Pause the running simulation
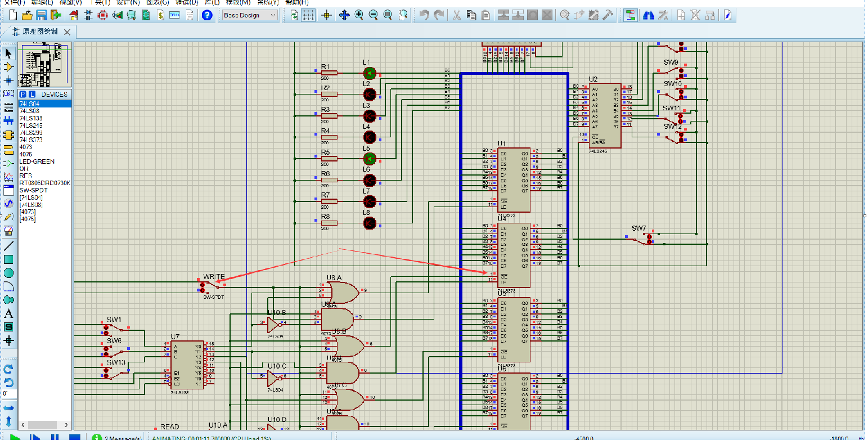This screenshot has width=868, height=440. click(x=55, y=437)
